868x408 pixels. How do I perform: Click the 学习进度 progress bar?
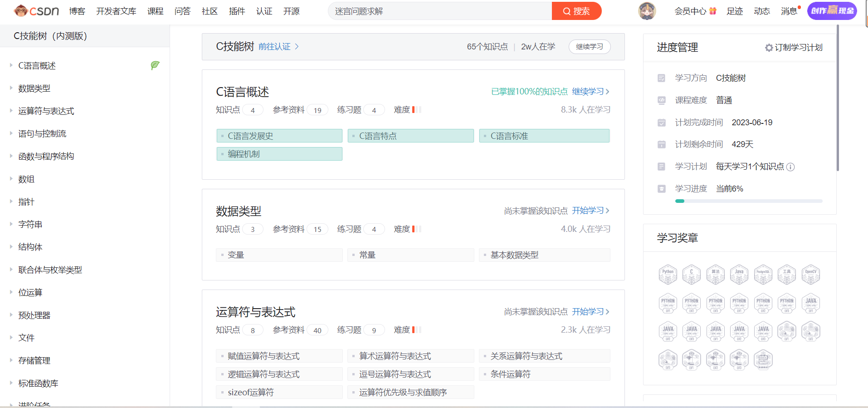click(748, 201)
